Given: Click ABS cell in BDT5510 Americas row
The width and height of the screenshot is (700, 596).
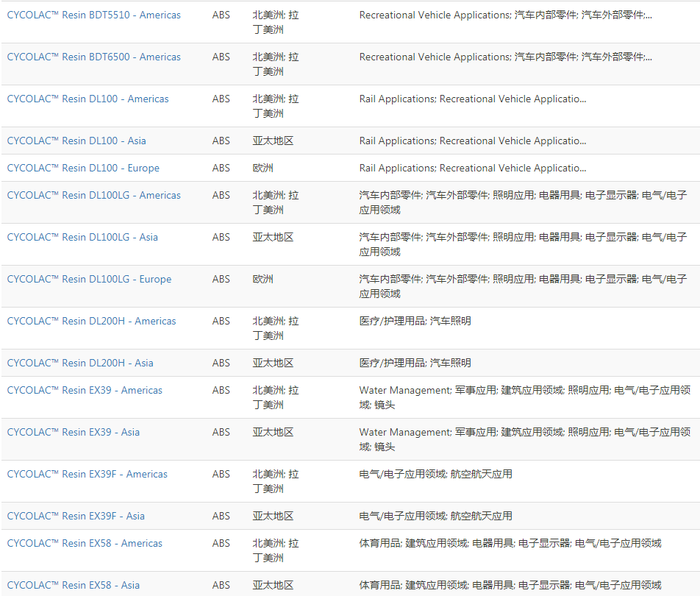Looking at the screenshot, I should 221,15.
